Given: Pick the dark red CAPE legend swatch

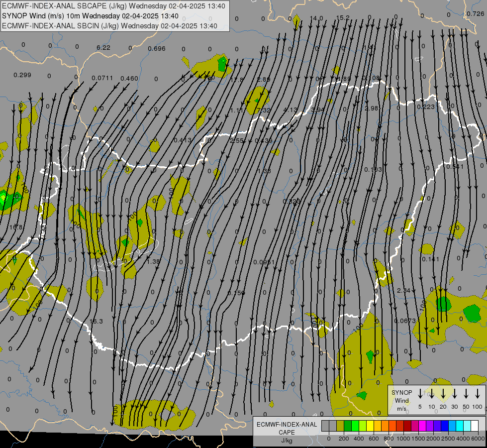Looking at the screenshot, I should point(407,426).
